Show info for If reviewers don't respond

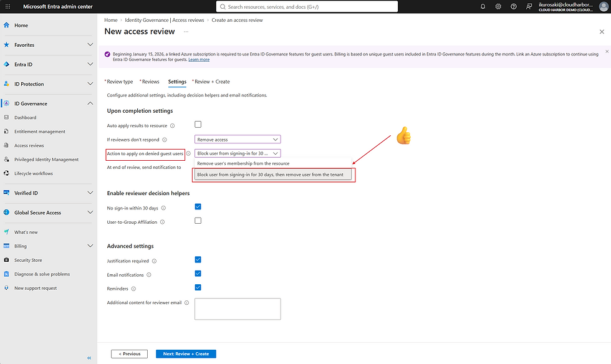pos(165,140)
